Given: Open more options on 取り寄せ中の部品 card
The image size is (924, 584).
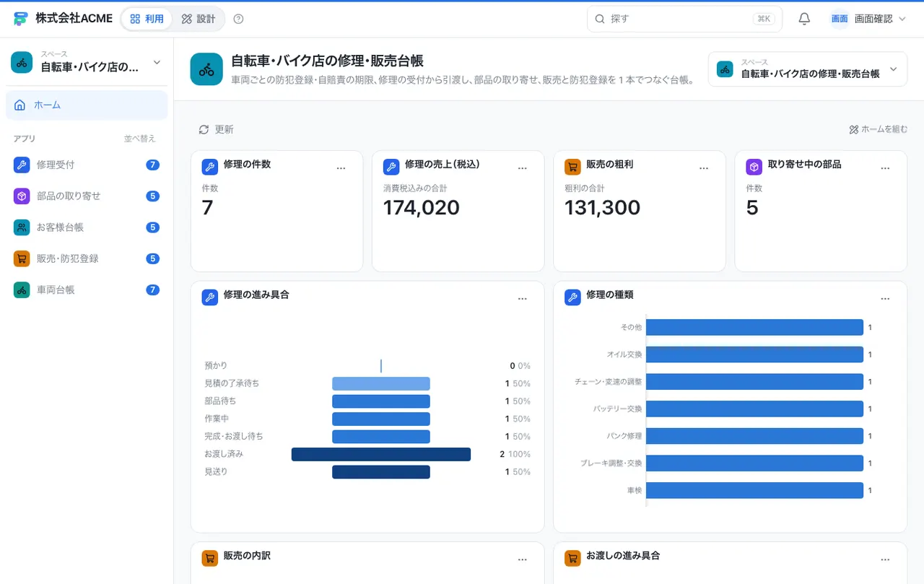Looking at the screenshot, I should point(885,168).
